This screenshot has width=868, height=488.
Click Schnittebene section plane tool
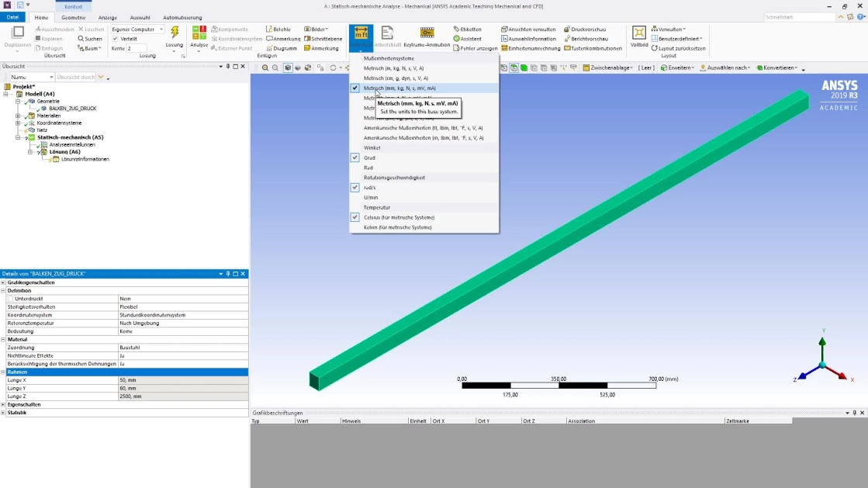323,39
